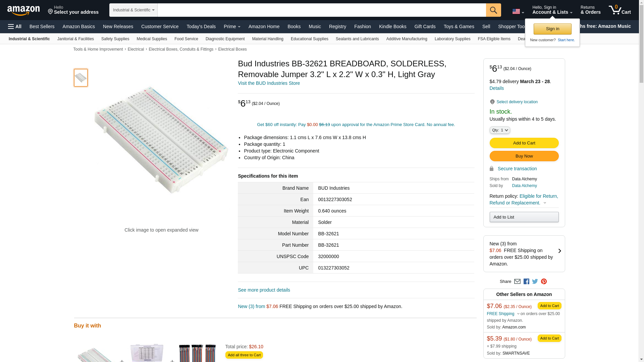Share product on Twitter

(x=535, y=282)
